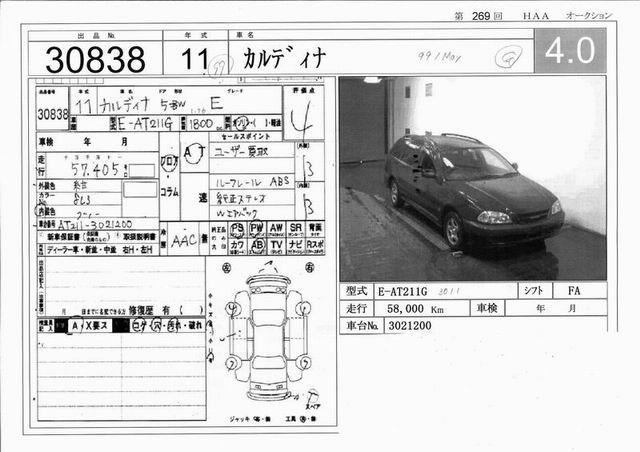Click the ルーフレール ABS line
640x452 pixels.
click(x=253, y=183)
